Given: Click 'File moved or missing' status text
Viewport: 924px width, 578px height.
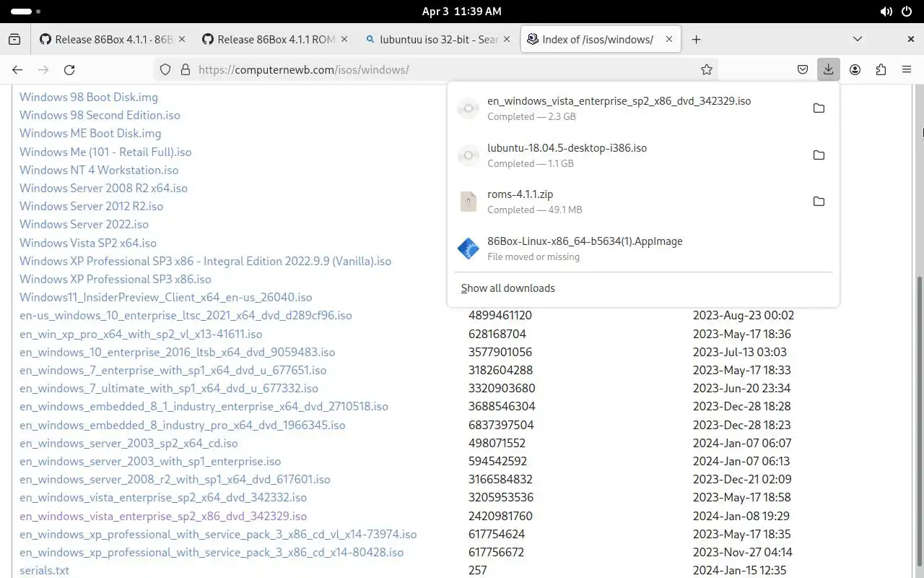Looking at the screenshot, I should click(533, 256).
